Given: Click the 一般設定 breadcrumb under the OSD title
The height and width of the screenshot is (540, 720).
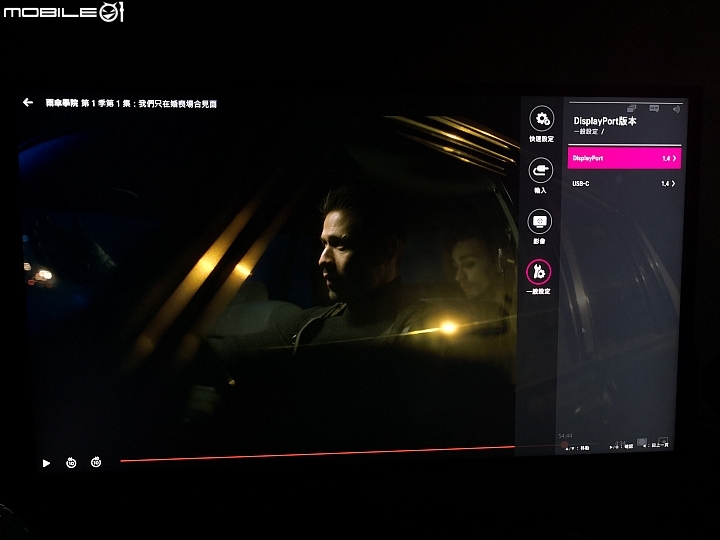Looking at the screenshot, I should tap(586, 132).
